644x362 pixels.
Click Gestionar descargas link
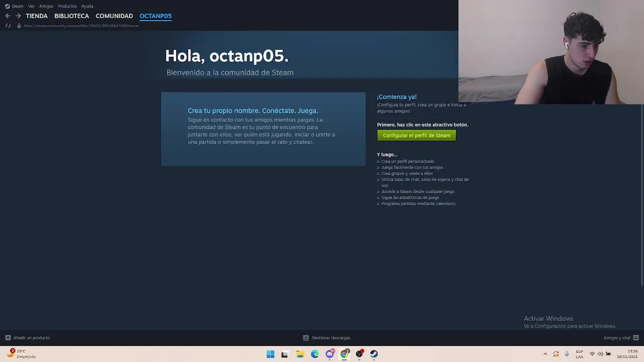tap(331, 338)
